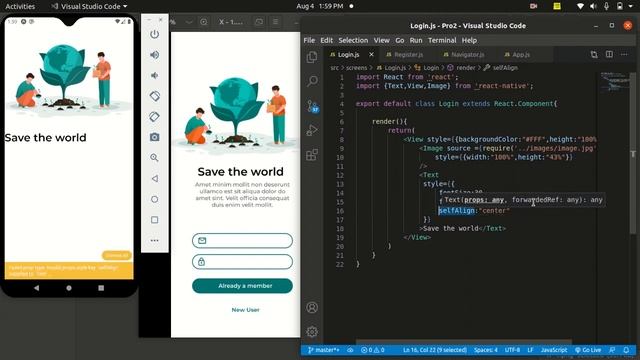Click the emulator toolbar back triangle

(x=154, y=178)
